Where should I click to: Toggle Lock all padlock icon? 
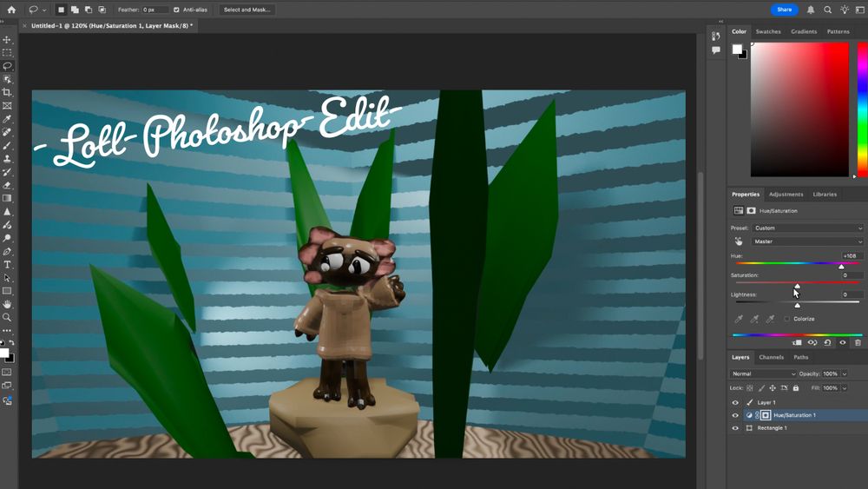(x=796, y=388)
